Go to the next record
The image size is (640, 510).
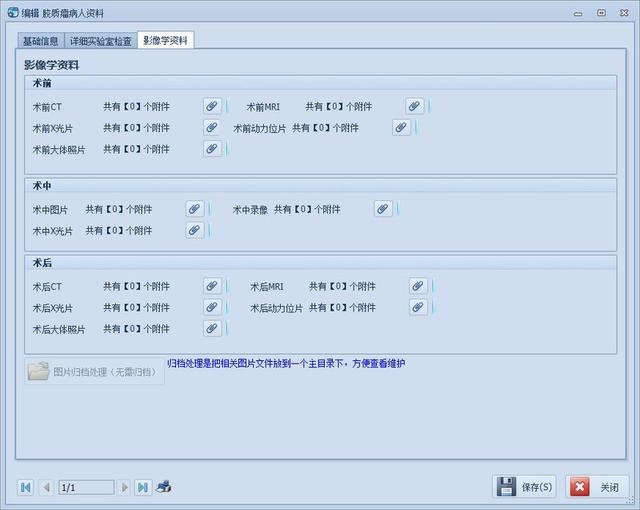coord(125,487)
